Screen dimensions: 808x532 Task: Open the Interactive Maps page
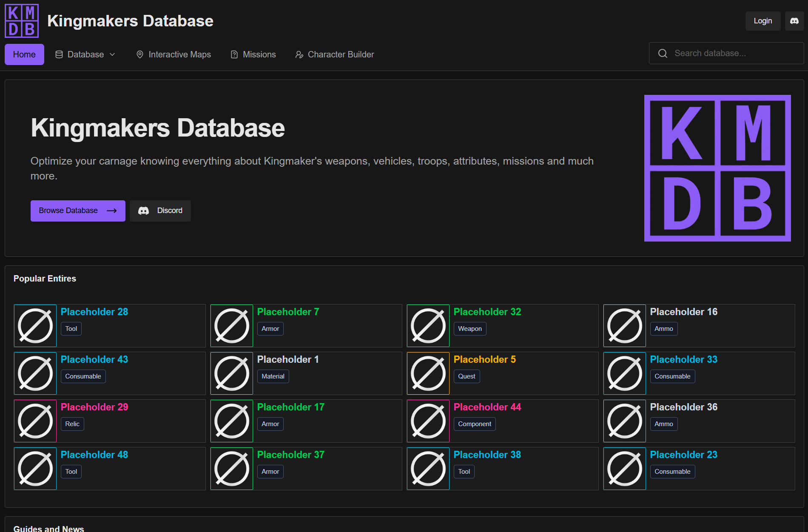tap(174, 54)
